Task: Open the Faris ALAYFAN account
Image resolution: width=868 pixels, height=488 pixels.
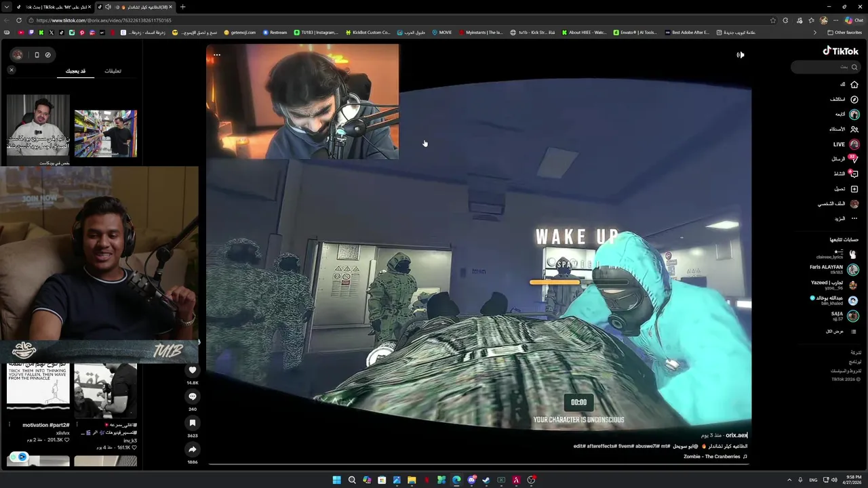Action: click(x=834, y=270)
